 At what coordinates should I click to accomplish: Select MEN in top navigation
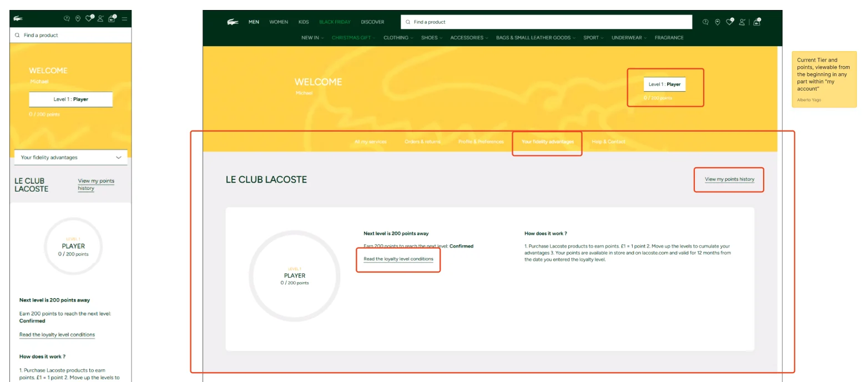click(x=254, y=22)
